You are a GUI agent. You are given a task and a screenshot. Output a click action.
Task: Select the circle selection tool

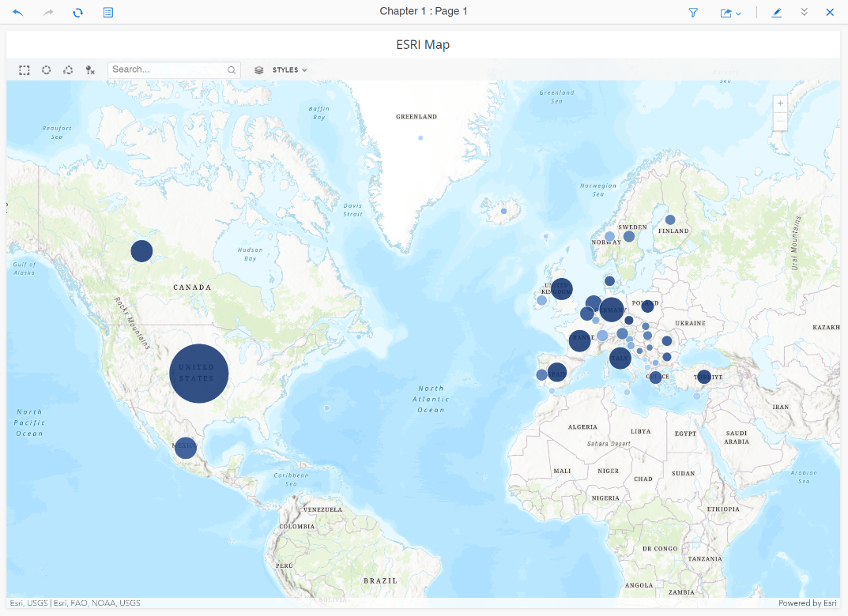click(47, 70)
